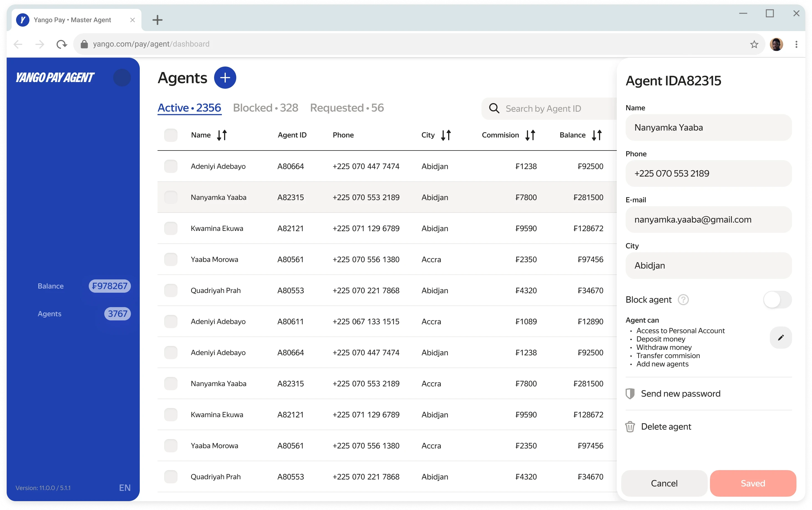Open the edit pencil for agent permissions
Image resolution: width=812 pixels, height=510 pixels.
pyautogui.click(x=781, y=337)
